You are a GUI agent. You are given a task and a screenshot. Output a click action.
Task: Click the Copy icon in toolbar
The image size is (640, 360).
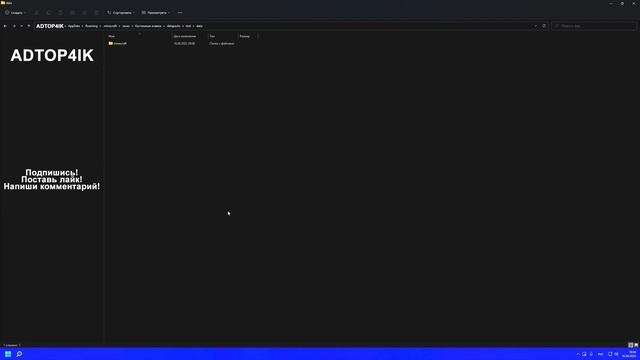coord(49,13)
